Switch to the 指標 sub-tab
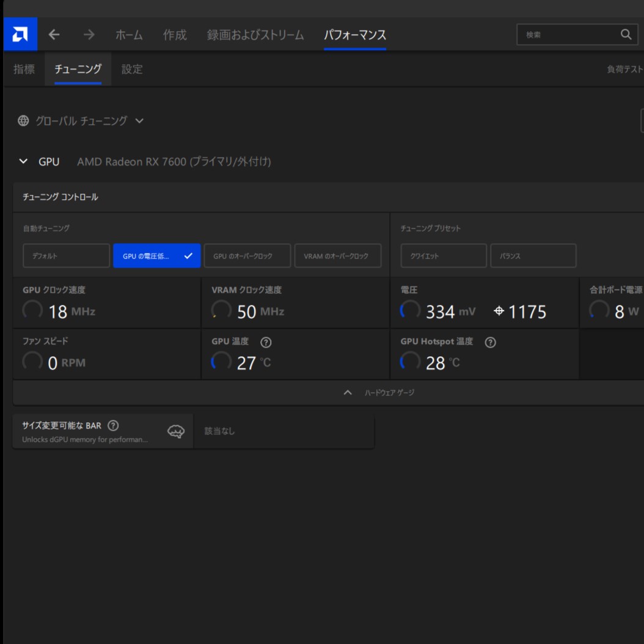The height and width of the screenshot is (644, 644). pos(24,69)
